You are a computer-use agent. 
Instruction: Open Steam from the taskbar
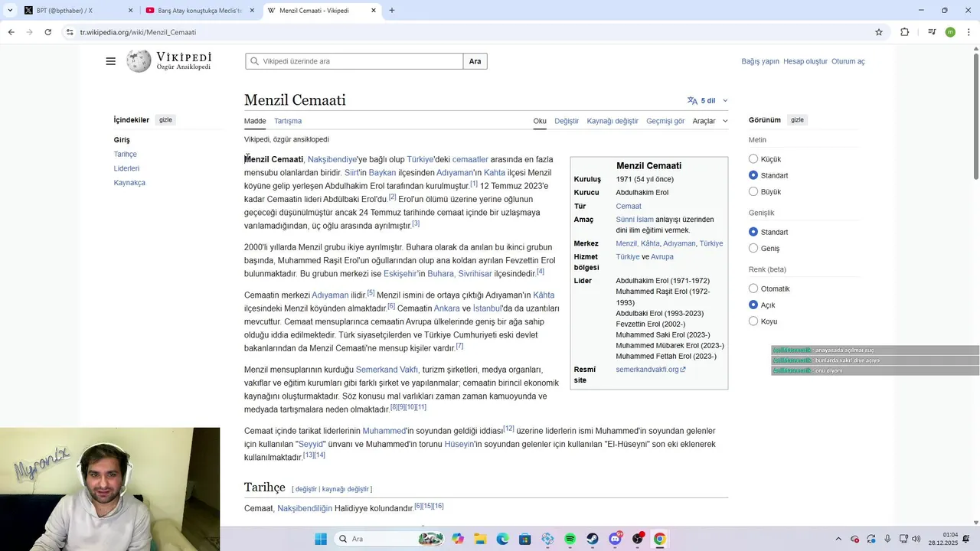[x=593, y=539]
